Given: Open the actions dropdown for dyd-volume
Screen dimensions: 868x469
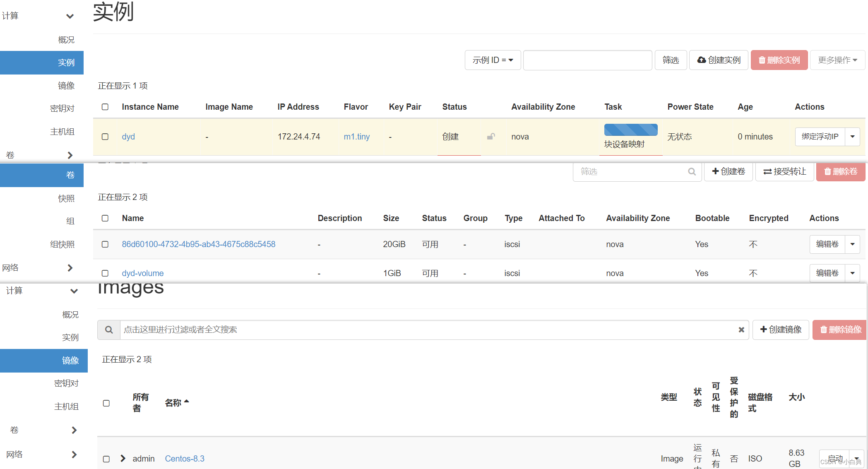Looking at the screenshot, I should click(x=852, y=273).
